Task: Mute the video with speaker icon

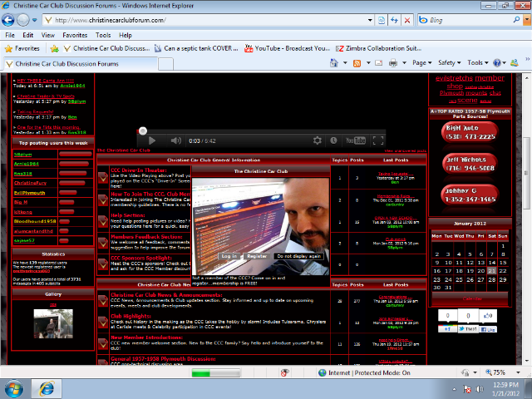Action: 175,140
